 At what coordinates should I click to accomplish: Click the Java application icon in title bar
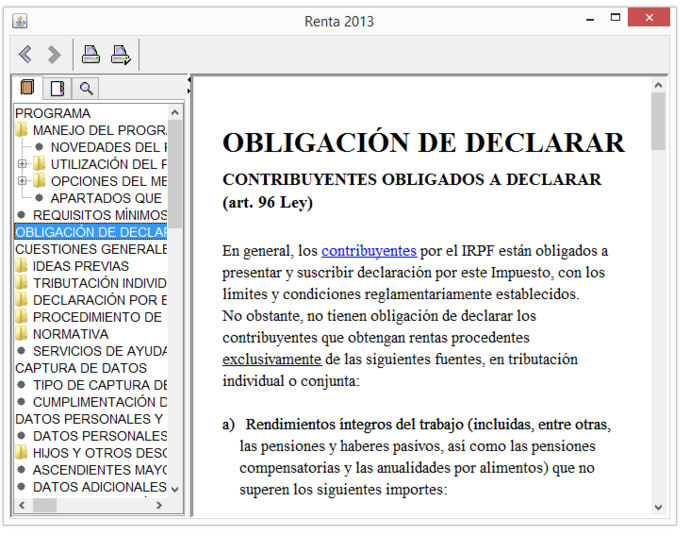pyautogui.click(x=20, y=20)
